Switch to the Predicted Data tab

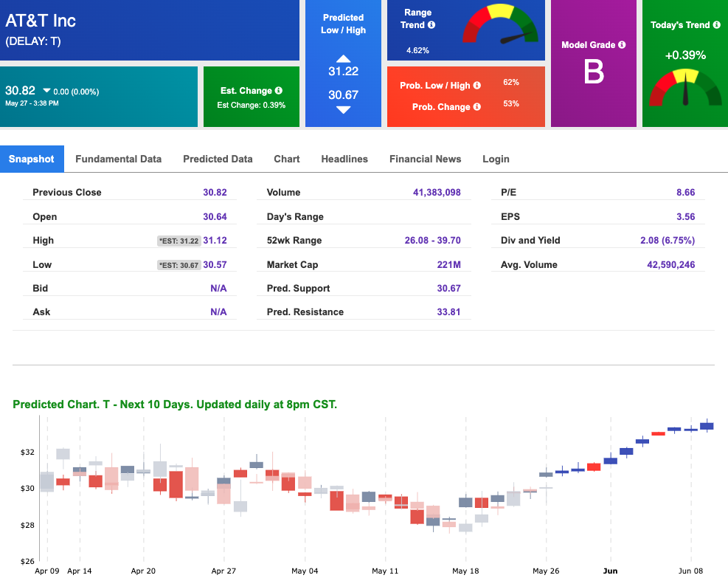218,159
